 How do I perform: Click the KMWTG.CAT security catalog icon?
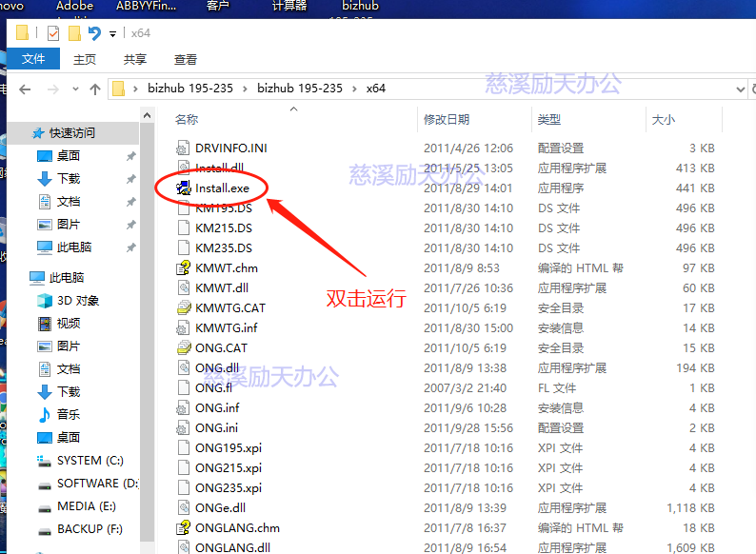click(x=185, y=308)
